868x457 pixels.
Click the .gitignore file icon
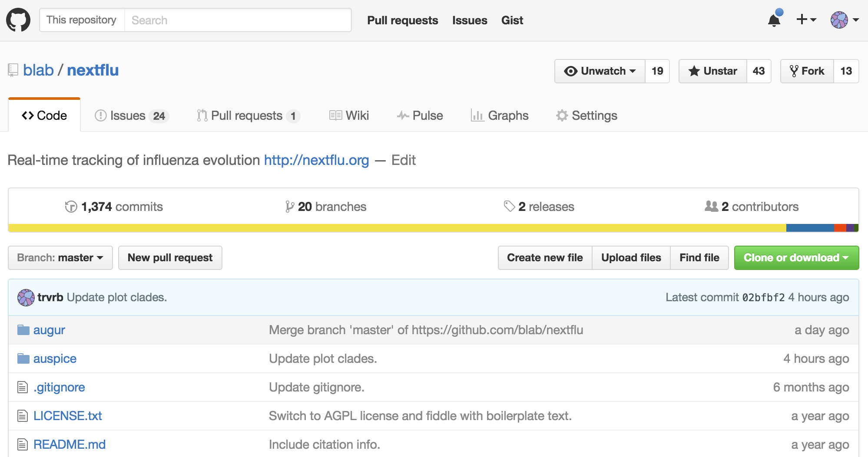[23, 387]
